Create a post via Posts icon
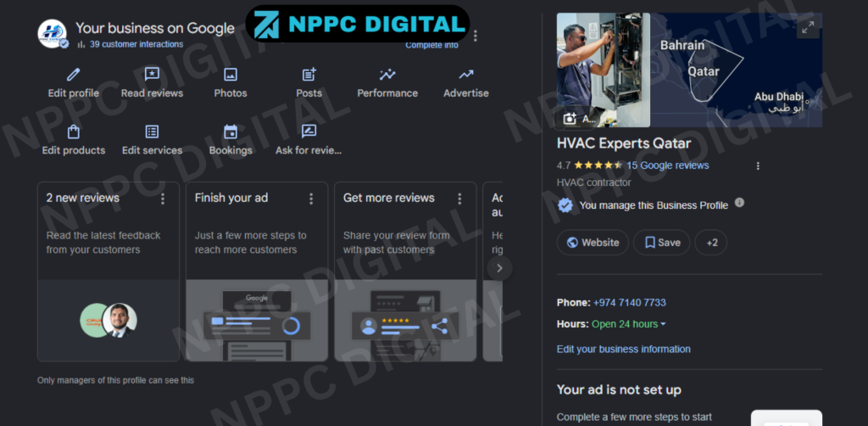This screenshot has height=426, width=868. (x=309, y=74)
